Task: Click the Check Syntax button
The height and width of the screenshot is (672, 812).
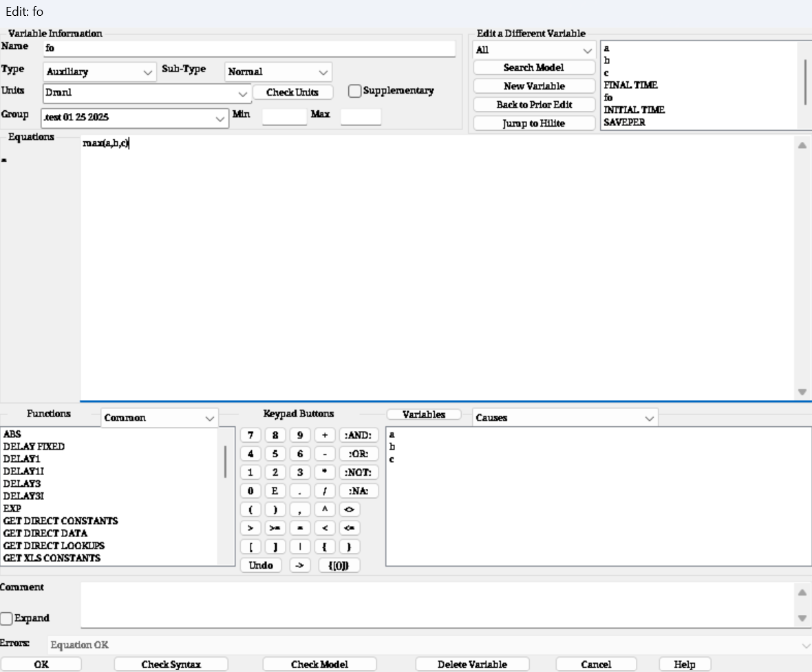Action: [x=171, y=664]
